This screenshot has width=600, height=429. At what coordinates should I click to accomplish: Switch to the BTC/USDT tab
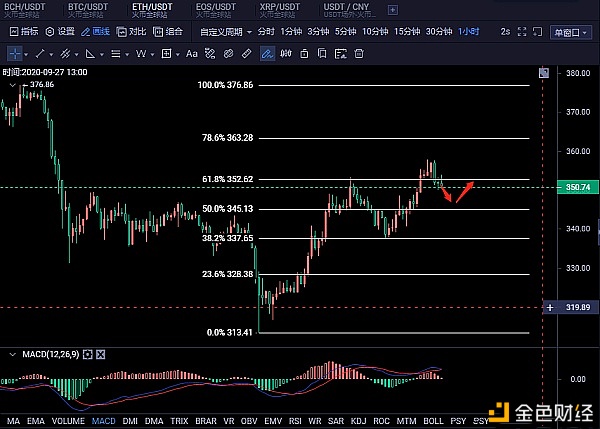tap(88, 10)
